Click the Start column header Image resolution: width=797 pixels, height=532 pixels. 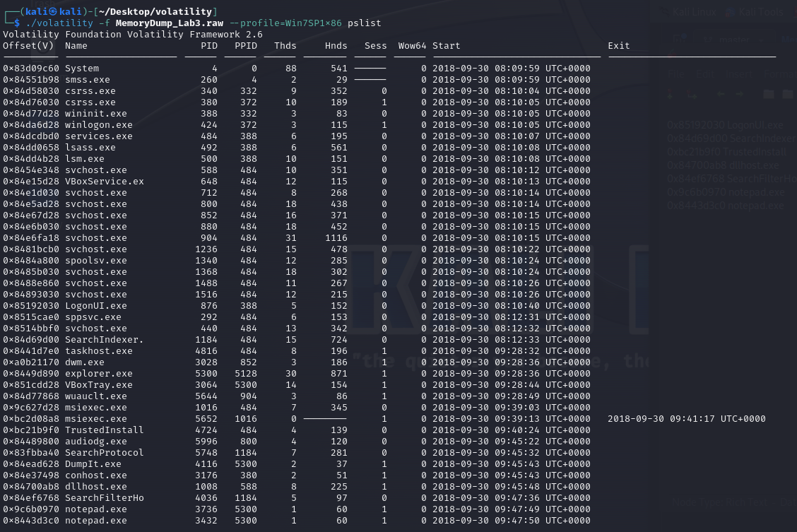point(447,46)
